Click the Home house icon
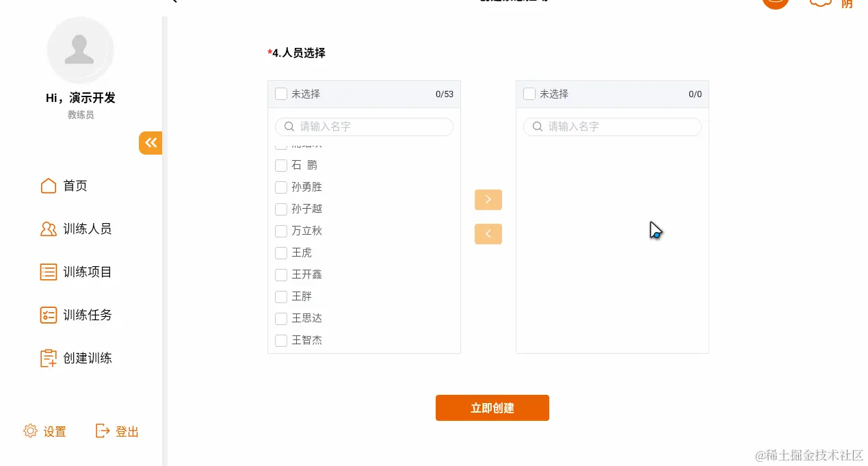 (49, 186)
